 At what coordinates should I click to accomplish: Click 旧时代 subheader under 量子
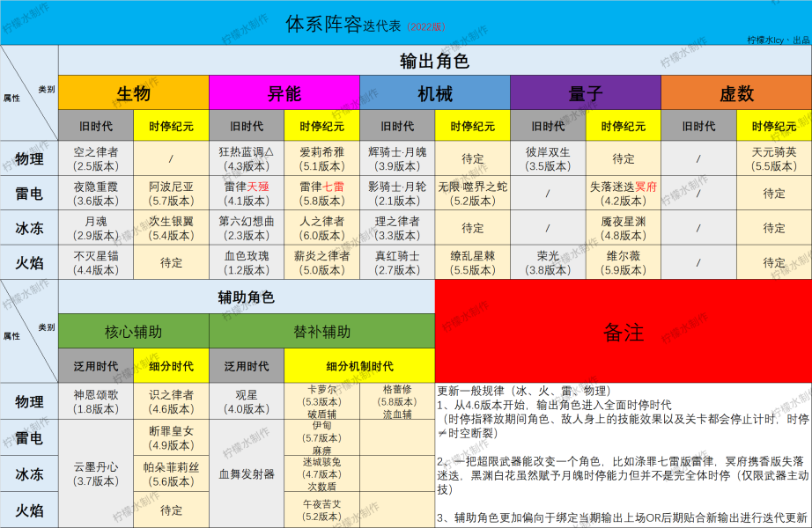click(x=548, y=126)
